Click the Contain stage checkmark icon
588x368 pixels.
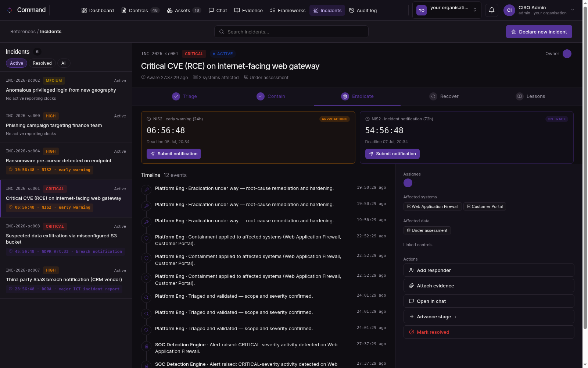click(261, 96)
